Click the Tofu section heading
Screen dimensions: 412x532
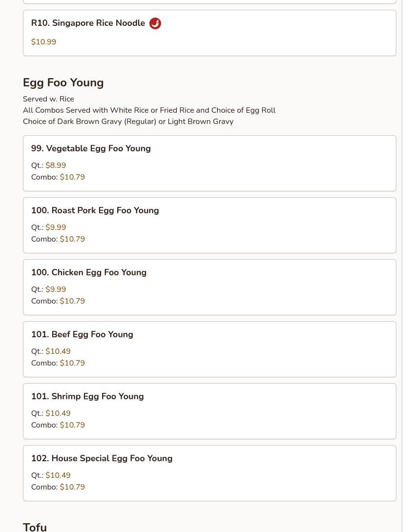point(35,527)
